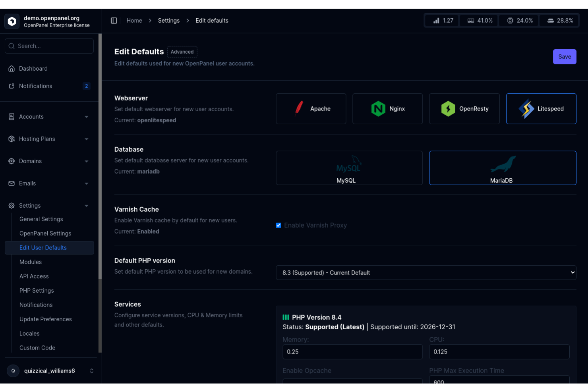The image size is (588, 392).
Task: Click the Nginx hexagon logo
Action: pos(378,109)
